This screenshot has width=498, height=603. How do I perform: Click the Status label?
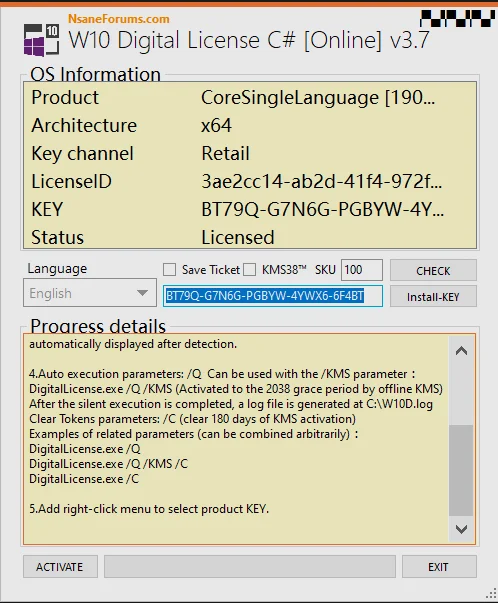pos(57,237)
